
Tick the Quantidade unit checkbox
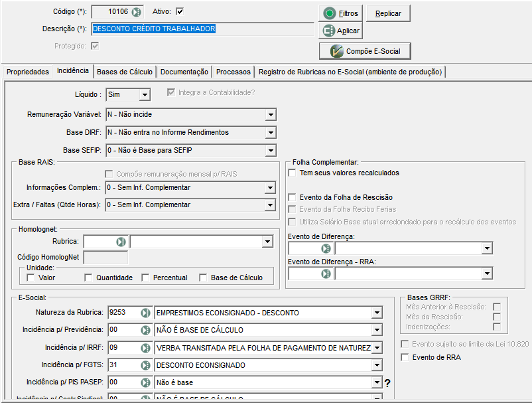coord(88,278)
